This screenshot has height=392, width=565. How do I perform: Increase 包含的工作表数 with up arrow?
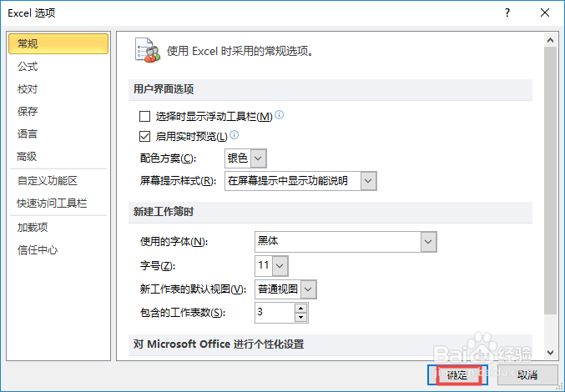300,308
